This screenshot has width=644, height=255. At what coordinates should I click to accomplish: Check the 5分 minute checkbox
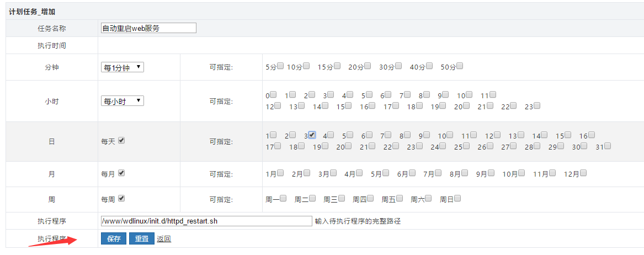pos(280,66)
